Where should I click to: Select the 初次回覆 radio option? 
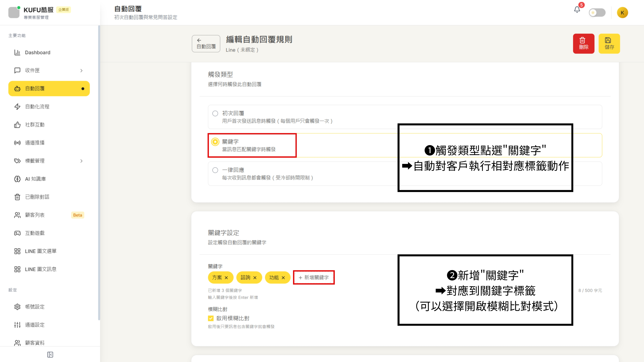coord(215,113)
